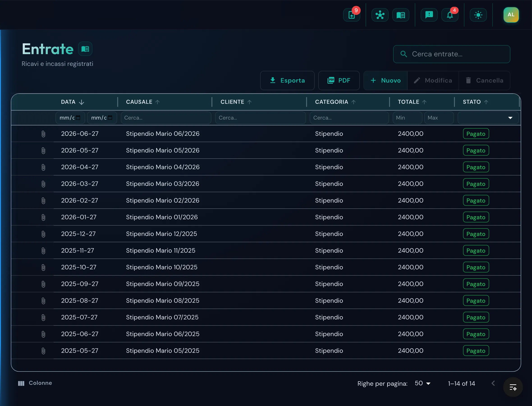The image size is (532, 406).
Task: Focus the Causale Cerca filter field
Action: pyautogui.click(x=166, y=118)
